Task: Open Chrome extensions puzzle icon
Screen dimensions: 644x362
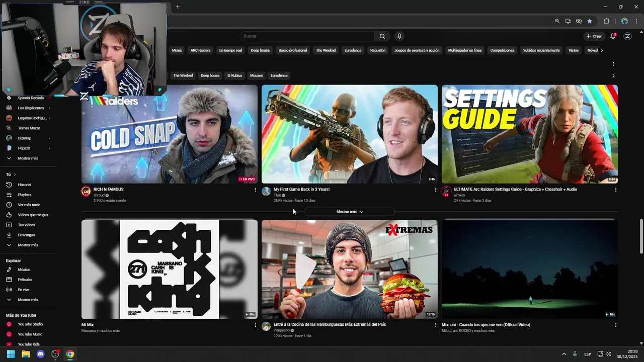Action: coord(606,21)
